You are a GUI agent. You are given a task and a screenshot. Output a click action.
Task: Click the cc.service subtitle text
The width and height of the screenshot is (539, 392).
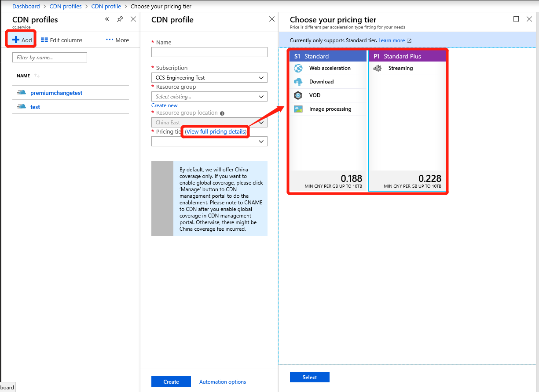click(x=22, y=27)
